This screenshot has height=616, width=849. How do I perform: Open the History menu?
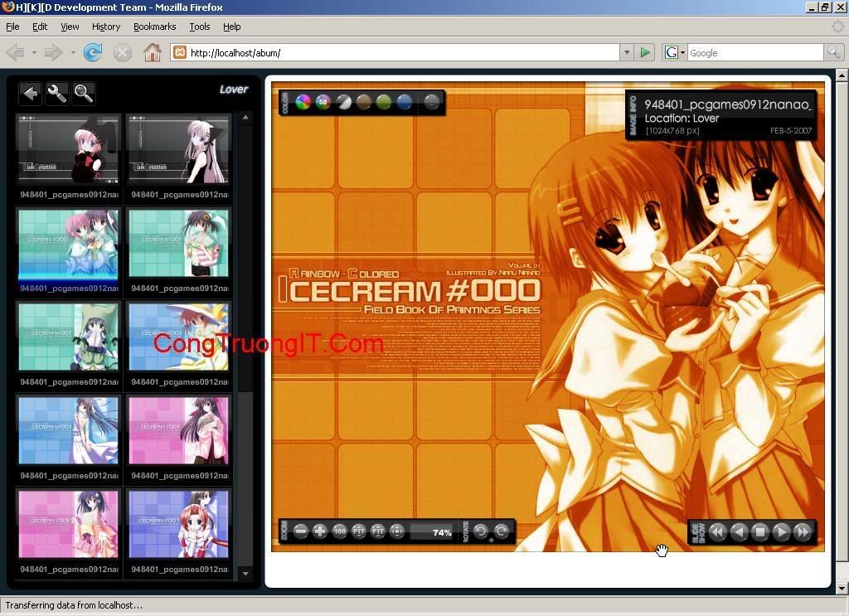[x=106, y=27]
